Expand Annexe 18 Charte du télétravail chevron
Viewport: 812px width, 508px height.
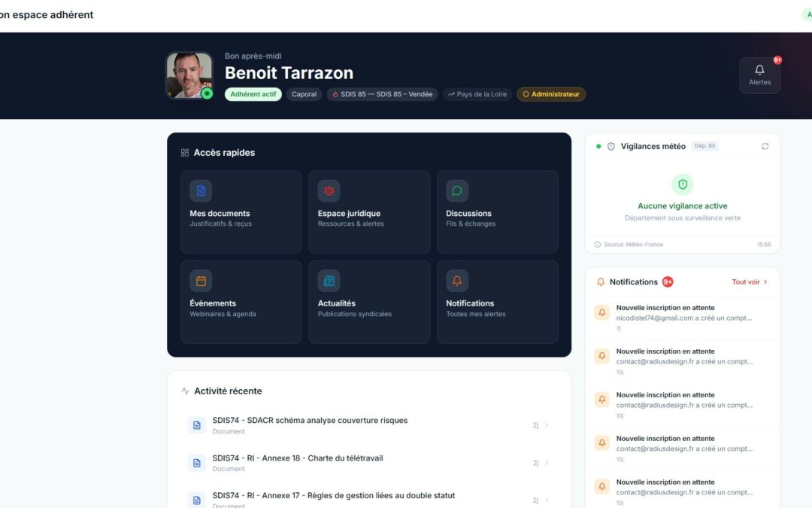[x=547, y=463]
